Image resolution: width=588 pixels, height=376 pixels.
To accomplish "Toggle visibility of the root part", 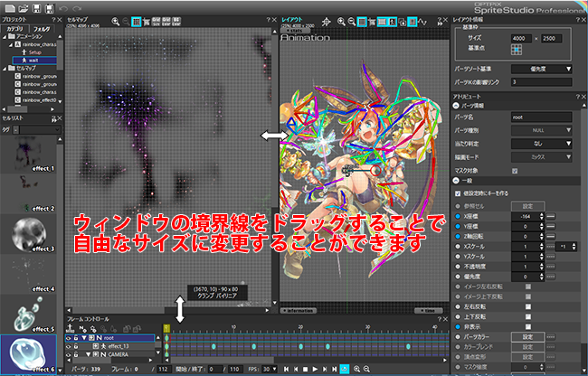I will click(x=68, y=338).
